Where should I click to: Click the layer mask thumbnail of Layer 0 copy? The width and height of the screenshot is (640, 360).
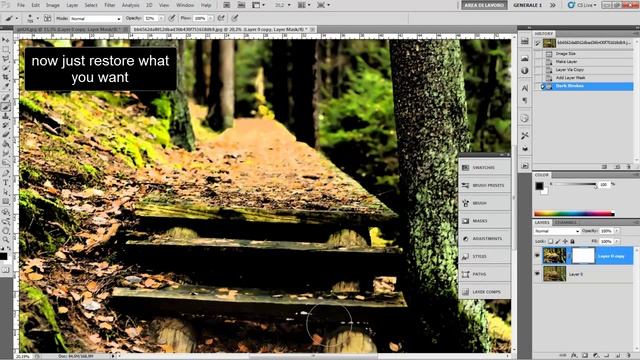click(x=583, y=256)
